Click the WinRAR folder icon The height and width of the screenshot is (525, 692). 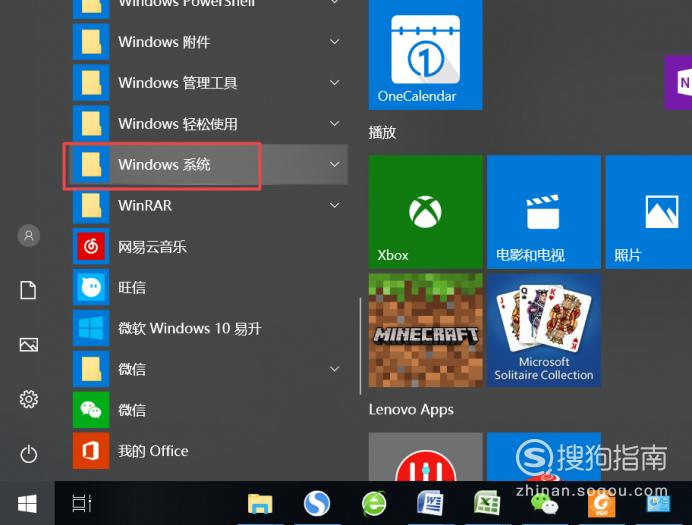pos(91,206)
